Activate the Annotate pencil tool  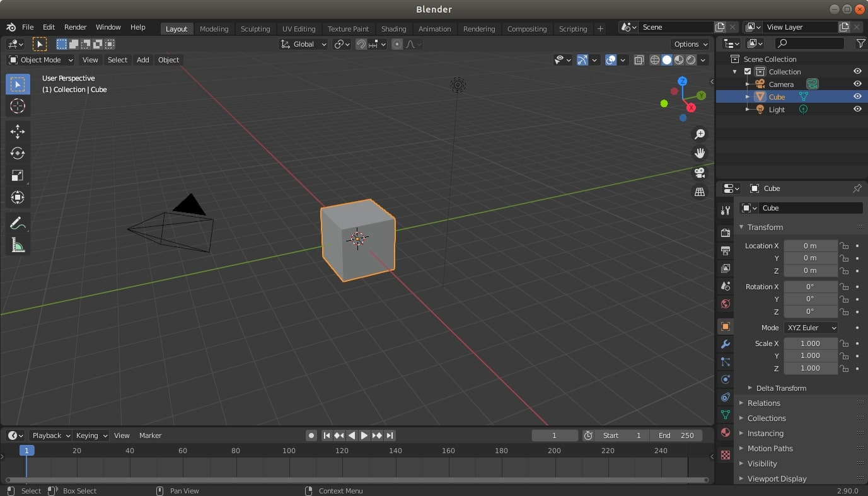click(x=18, y=223)
